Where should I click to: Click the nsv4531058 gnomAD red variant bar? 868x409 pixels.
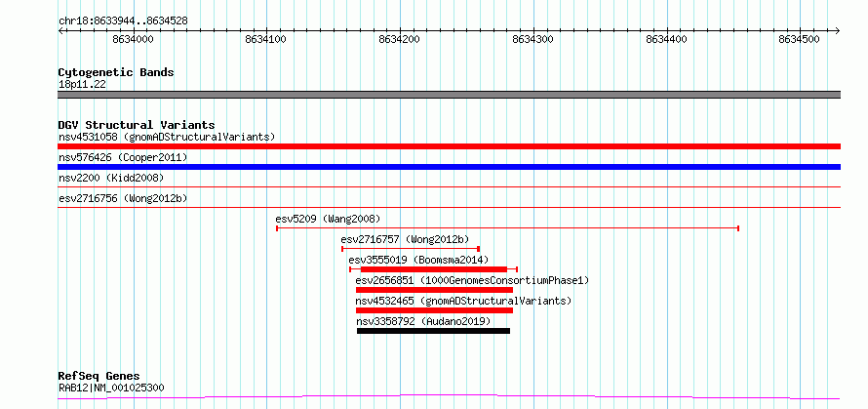(x=449, y=146)
